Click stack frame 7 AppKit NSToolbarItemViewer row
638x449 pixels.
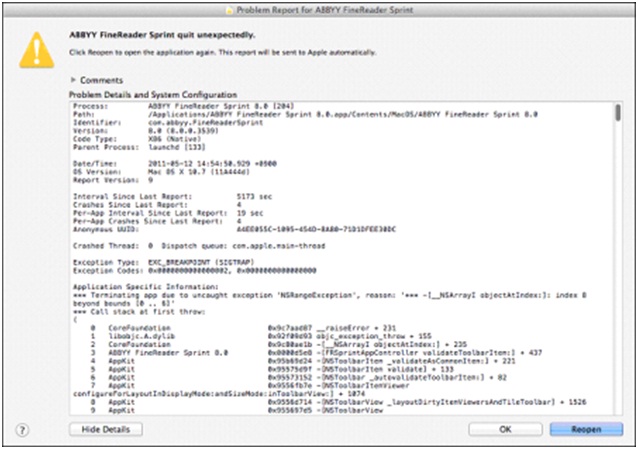tap(249, 385)
